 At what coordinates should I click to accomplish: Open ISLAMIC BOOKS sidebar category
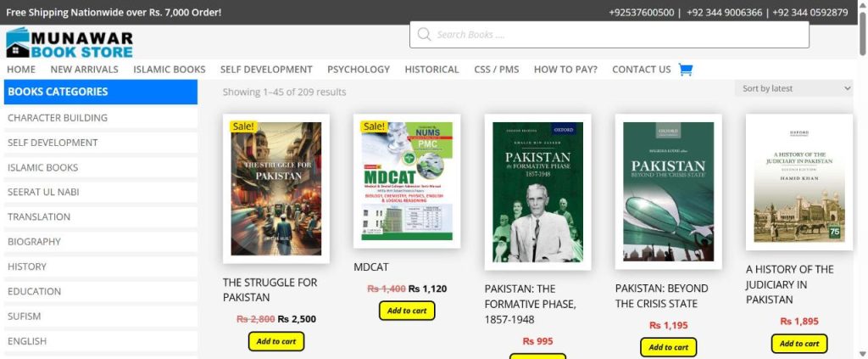click(101, 167)
